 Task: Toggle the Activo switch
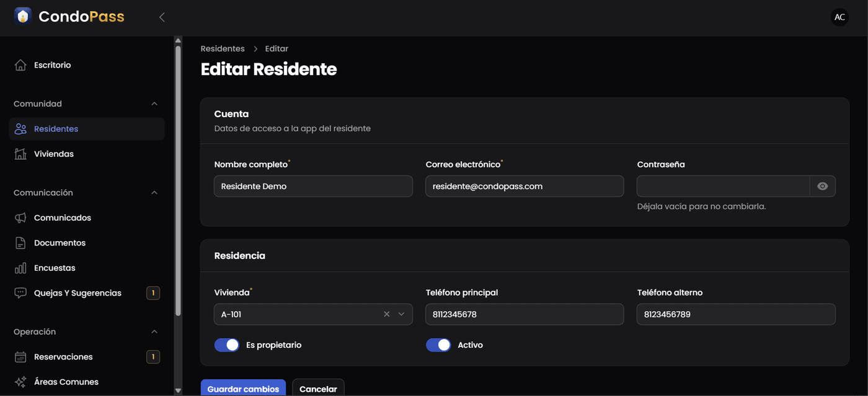(x=438, y=345)
